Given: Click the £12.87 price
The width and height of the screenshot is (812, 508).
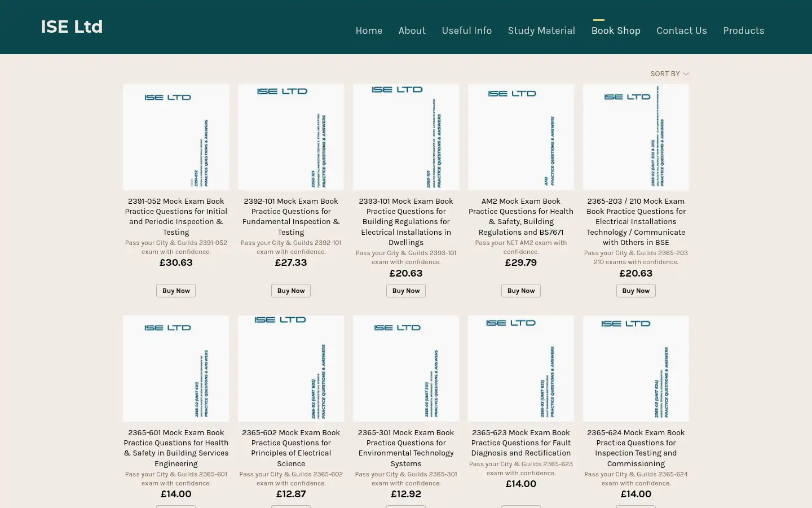Looking at the screenshot, I should [291, 494].
